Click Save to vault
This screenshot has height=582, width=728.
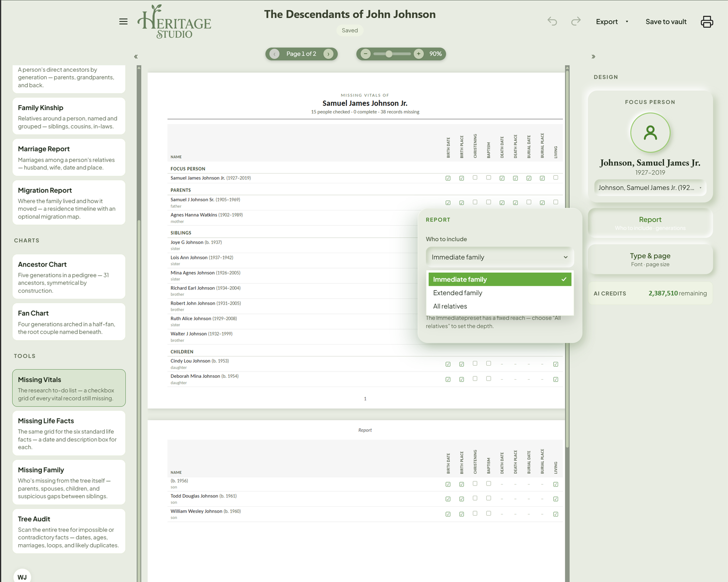coord(666,21)
